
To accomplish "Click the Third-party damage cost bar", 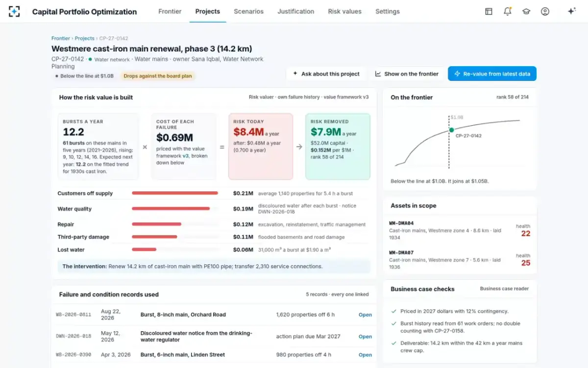I will coord(154,237).
